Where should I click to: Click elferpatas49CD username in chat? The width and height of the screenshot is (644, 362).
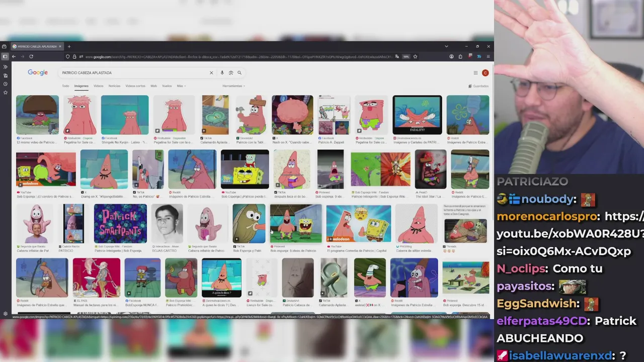pos(541,321)
